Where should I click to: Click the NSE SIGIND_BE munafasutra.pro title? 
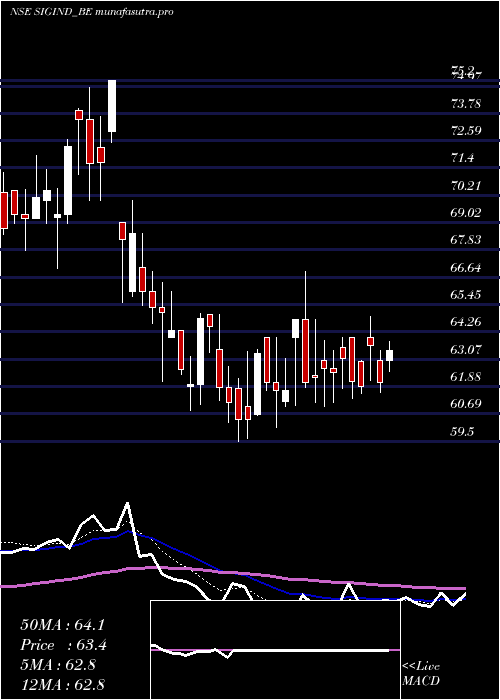(91, 12)
